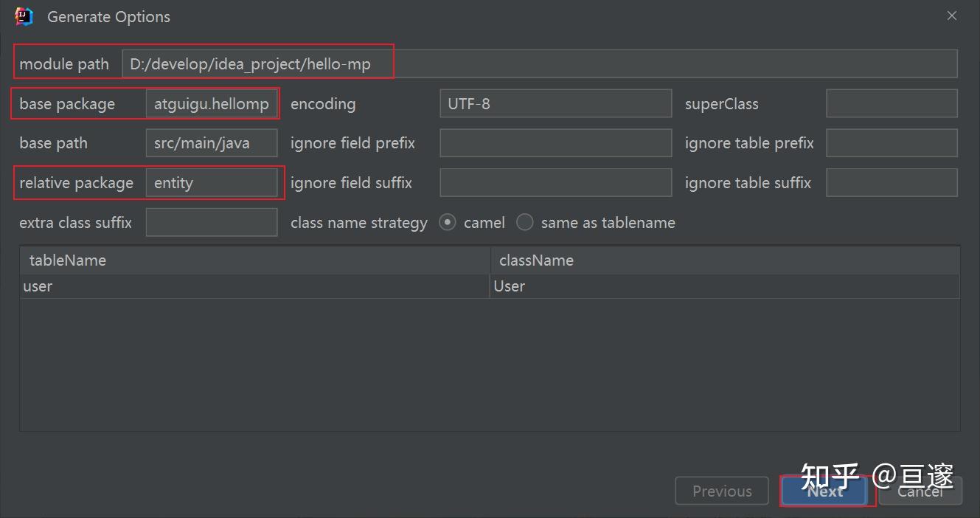
Task: Click the extra class suffix field
Action: tap(212, 222)
